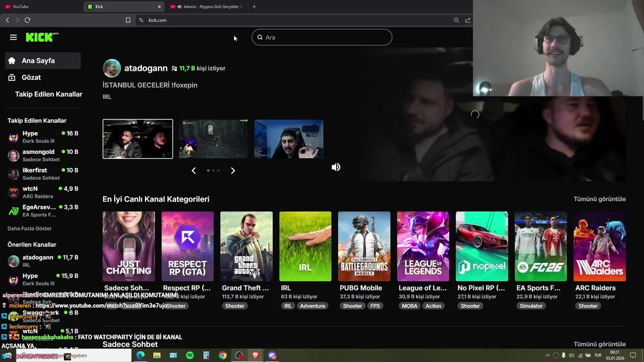This screenshot has height=362, width=644.
Task: Open Google Chrome from the taskbar
Action: point(222,355)
